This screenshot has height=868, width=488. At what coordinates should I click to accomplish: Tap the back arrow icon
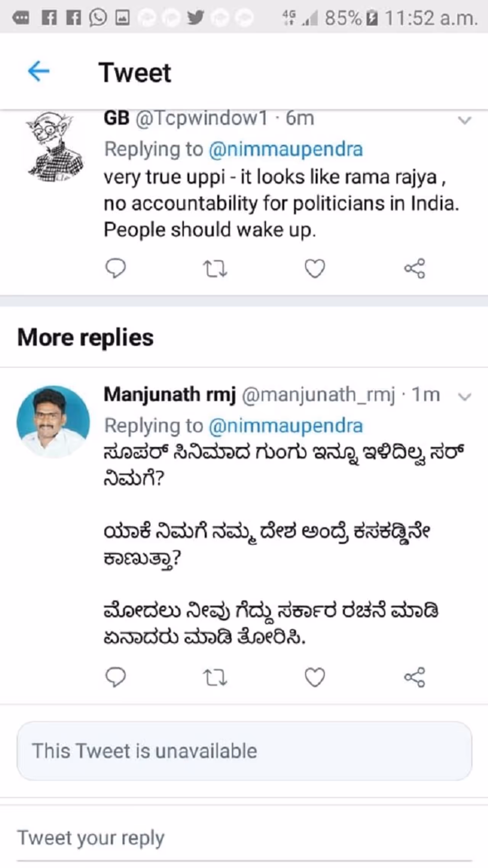pos(39,71)
